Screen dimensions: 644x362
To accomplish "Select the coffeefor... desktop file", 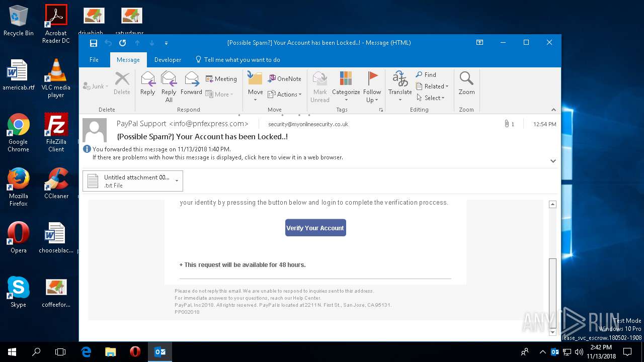I will [56, 292].
